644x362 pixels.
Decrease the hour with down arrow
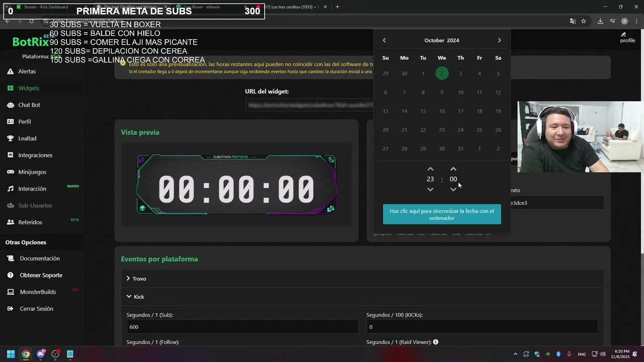pos(430,190)
